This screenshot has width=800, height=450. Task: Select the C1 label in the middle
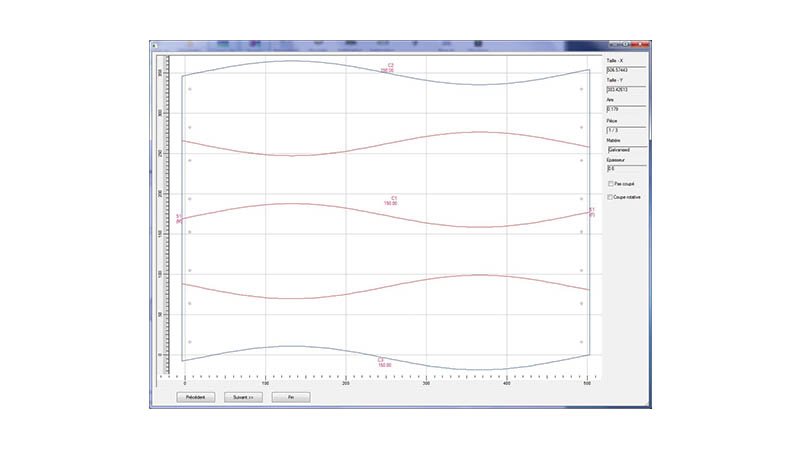pos(394,200)
